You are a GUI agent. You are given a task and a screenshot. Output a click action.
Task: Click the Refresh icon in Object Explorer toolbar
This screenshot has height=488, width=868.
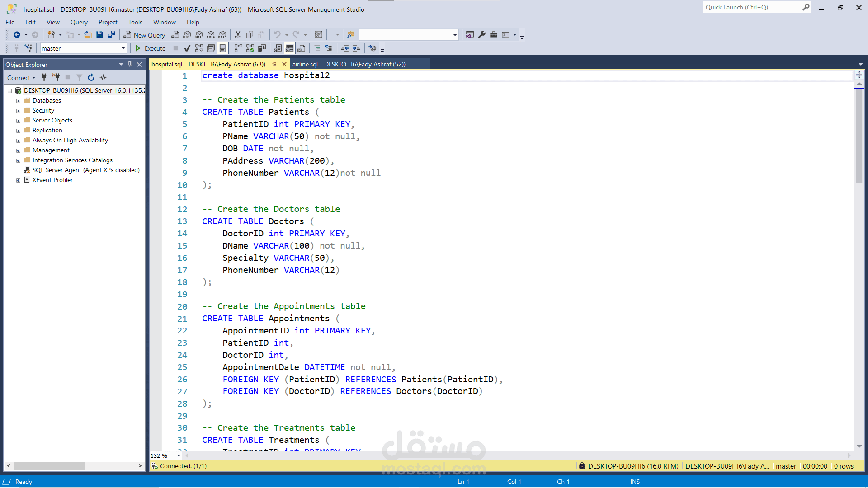coord(91,77)
